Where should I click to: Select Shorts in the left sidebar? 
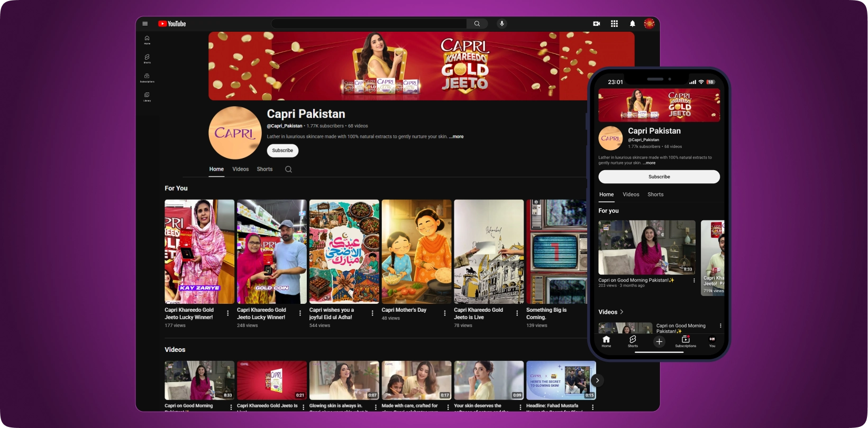click(x=147, y=59)
